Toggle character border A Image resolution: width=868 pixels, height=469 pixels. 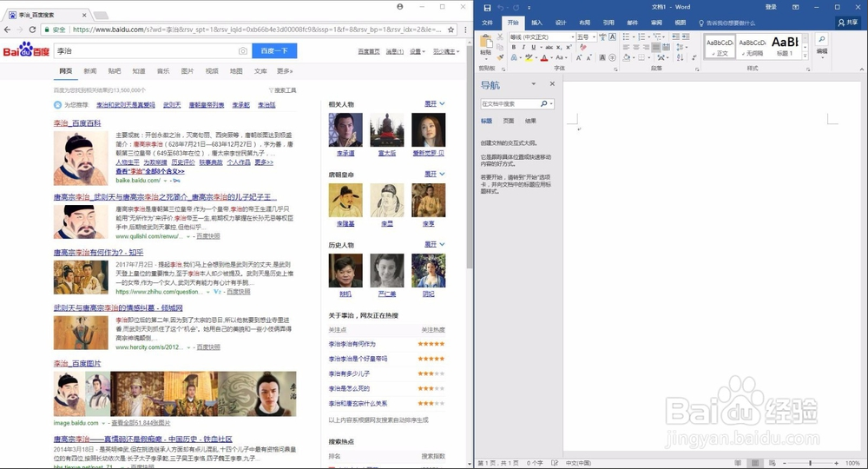(612, 37)
